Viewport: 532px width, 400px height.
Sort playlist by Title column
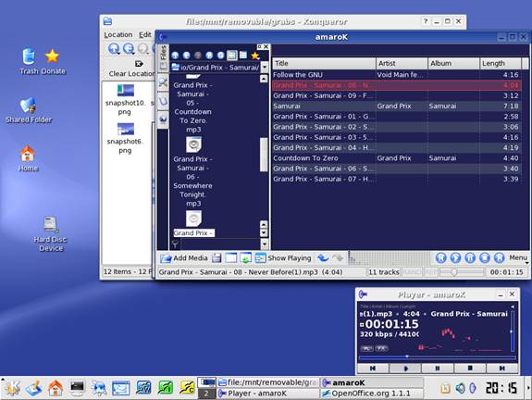324,64
